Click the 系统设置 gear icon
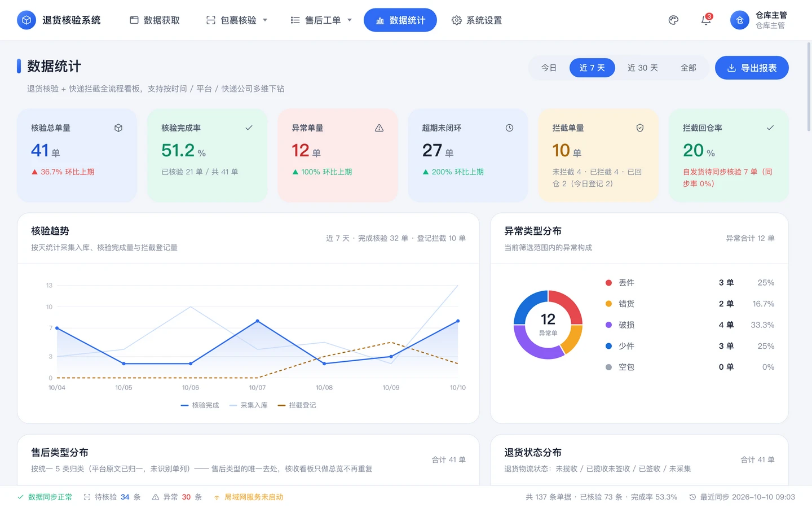This screenshot has width=812, height=508. click(457, 20)
